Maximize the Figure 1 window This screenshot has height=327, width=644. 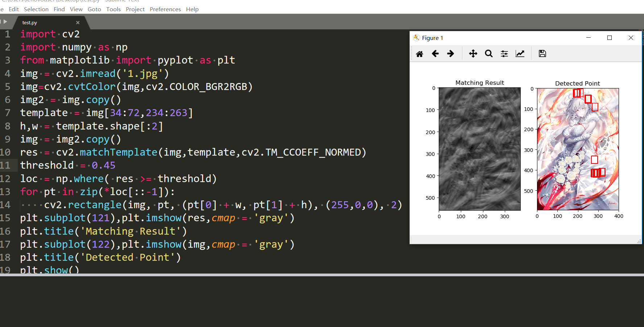(x=610, y=38)
